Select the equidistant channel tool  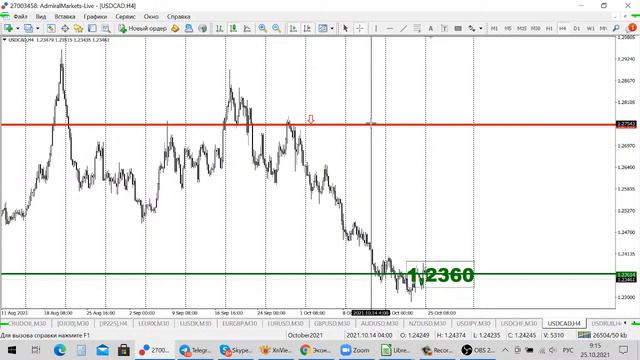point(417,28)
